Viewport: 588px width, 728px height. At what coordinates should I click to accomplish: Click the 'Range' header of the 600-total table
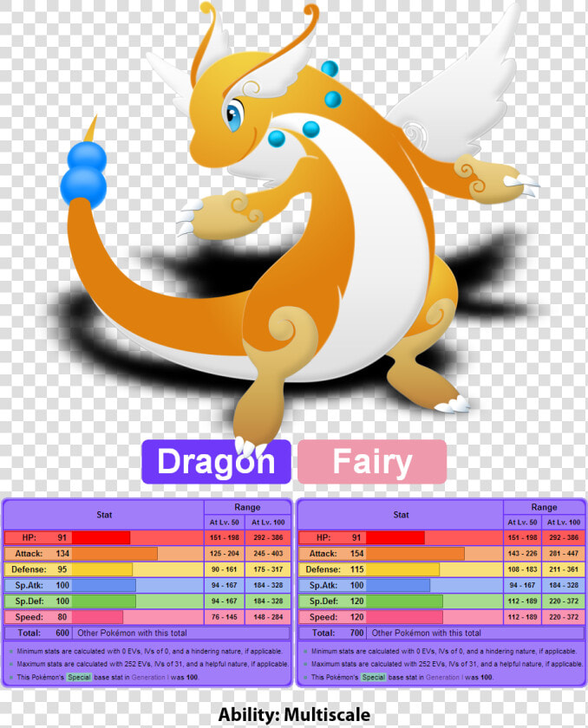pos(247,508)
